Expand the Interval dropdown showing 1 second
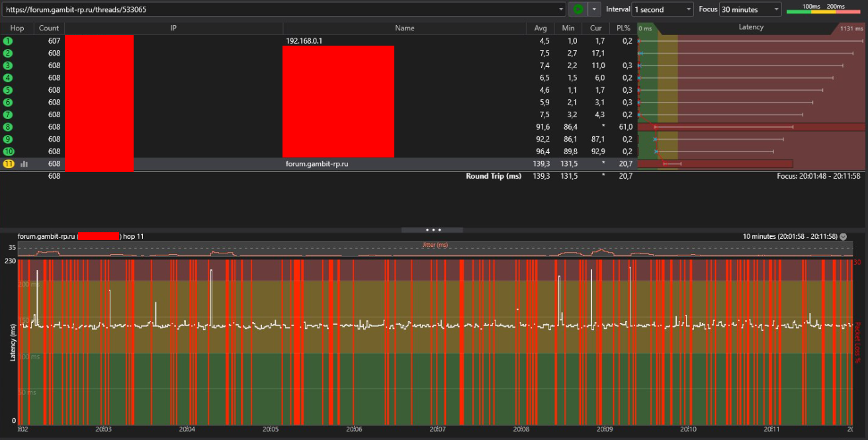Viewport: 868px width, 440px height. (x=662, y=9)
